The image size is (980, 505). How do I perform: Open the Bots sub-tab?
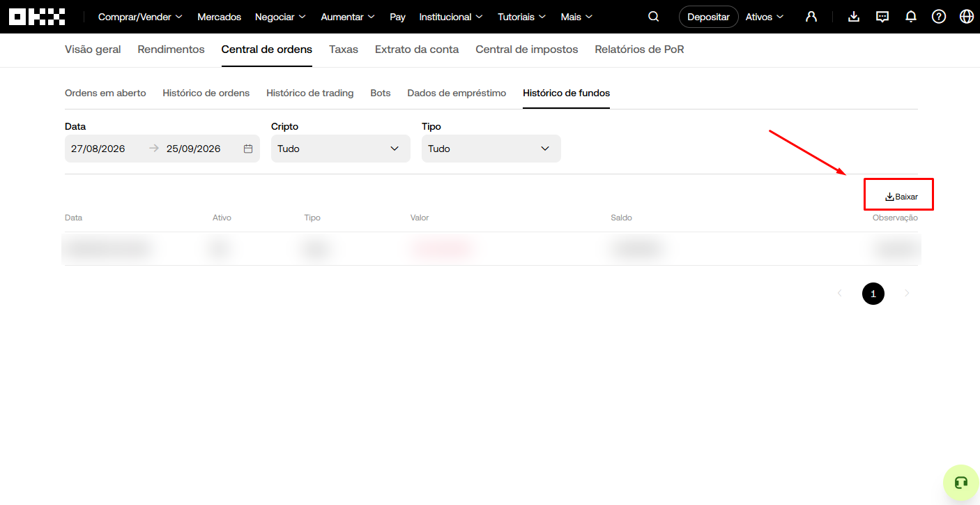[x=381, y=93]
